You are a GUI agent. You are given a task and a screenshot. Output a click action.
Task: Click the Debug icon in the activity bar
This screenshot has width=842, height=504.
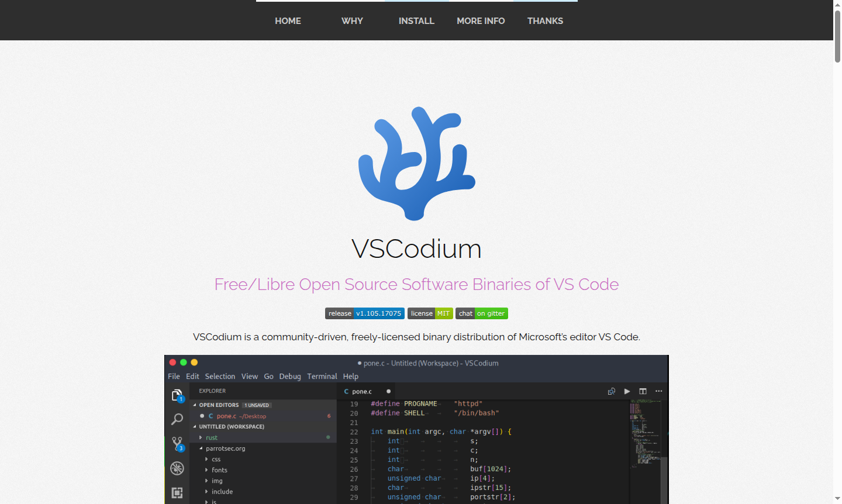[x=177, y=468]
